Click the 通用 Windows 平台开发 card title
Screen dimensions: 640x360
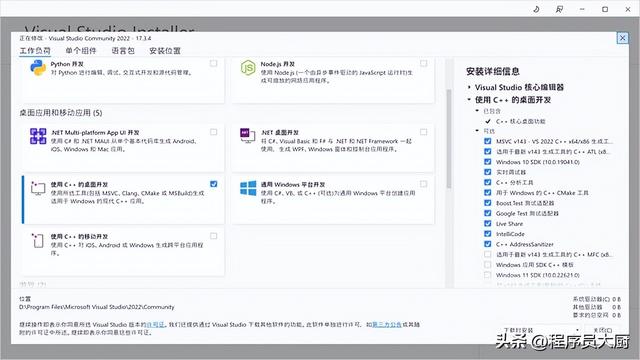click(293, 184)
